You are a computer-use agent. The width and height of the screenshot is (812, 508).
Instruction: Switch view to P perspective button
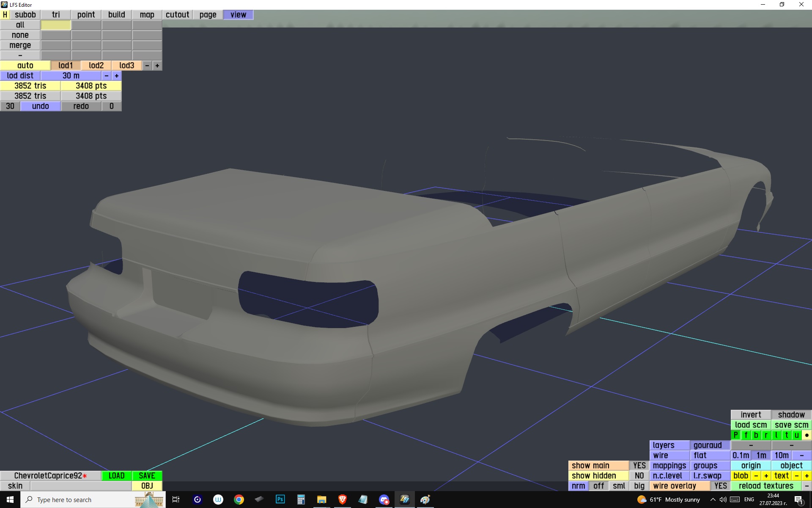pos(735,435)
